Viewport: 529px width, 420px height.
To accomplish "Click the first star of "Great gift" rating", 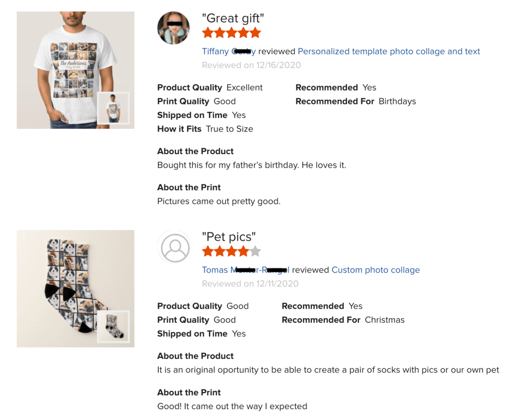I will [208, 33].
